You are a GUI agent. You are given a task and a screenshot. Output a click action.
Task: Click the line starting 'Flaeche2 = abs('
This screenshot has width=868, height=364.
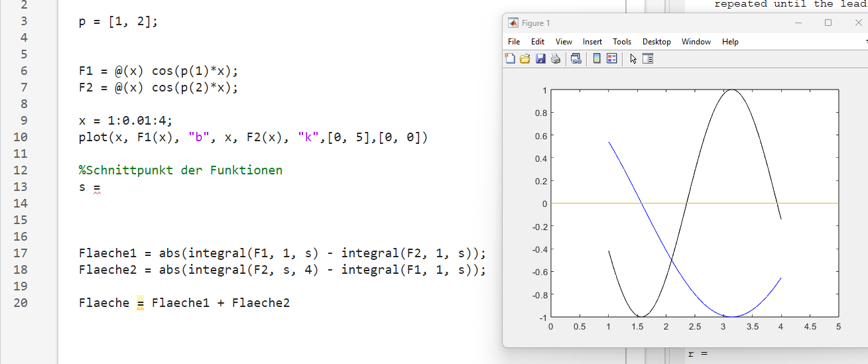point(282,270)
